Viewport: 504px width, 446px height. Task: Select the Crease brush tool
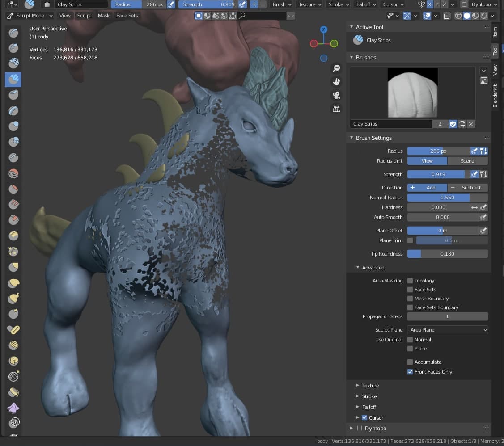click(x=13, y=158)
